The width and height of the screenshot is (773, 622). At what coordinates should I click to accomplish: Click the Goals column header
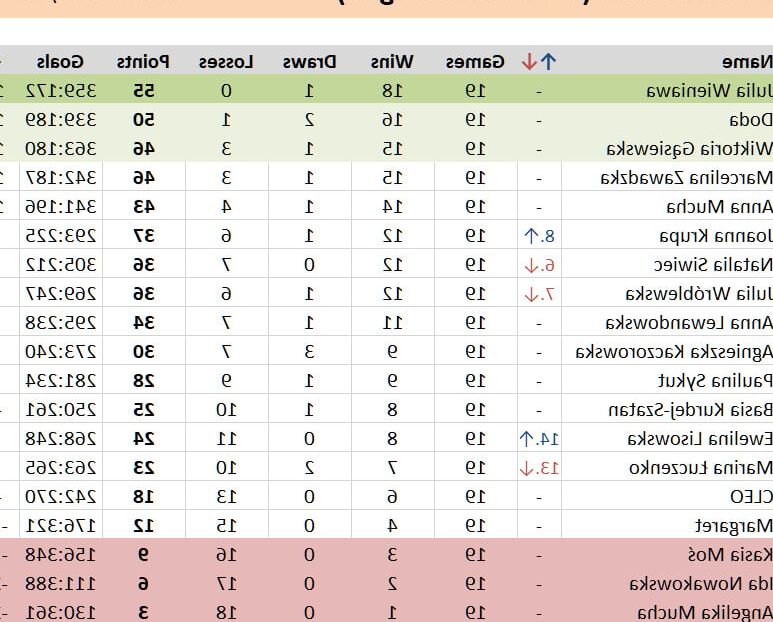tap(60, 62)
